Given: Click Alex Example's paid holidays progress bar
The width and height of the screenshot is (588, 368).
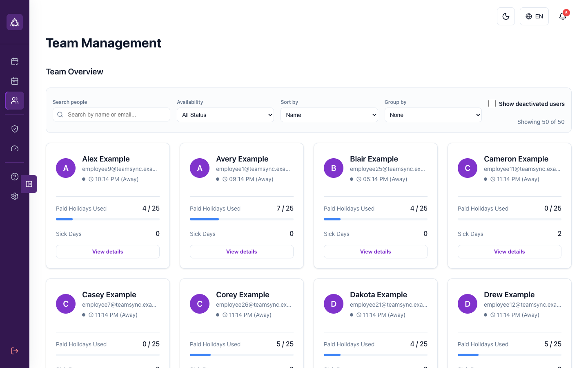Looking at the screenshot, I should [x=108, y=219].
